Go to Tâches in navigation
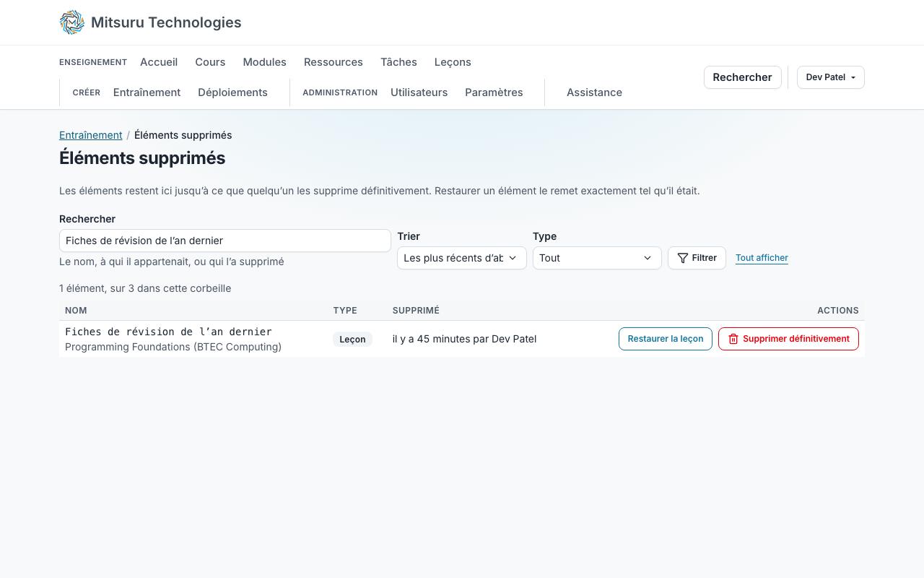924x578 pixels. (399, 62)
